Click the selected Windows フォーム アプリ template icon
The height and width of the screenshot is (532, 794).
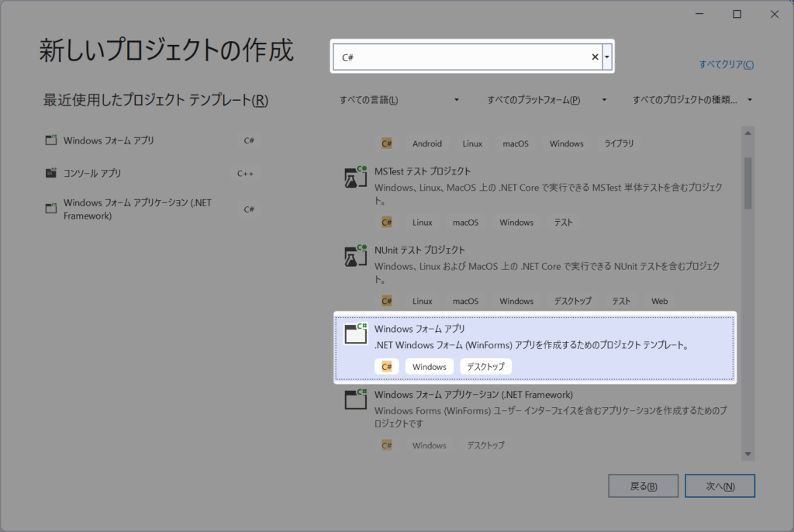coord(355,333)
